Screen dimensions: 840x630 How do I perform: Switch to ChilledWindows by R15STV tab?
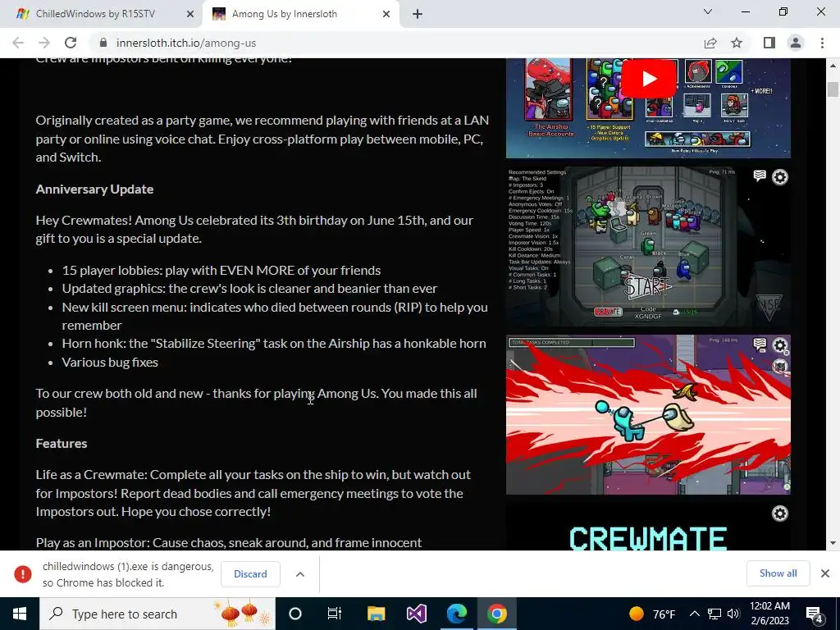point(95,14)
